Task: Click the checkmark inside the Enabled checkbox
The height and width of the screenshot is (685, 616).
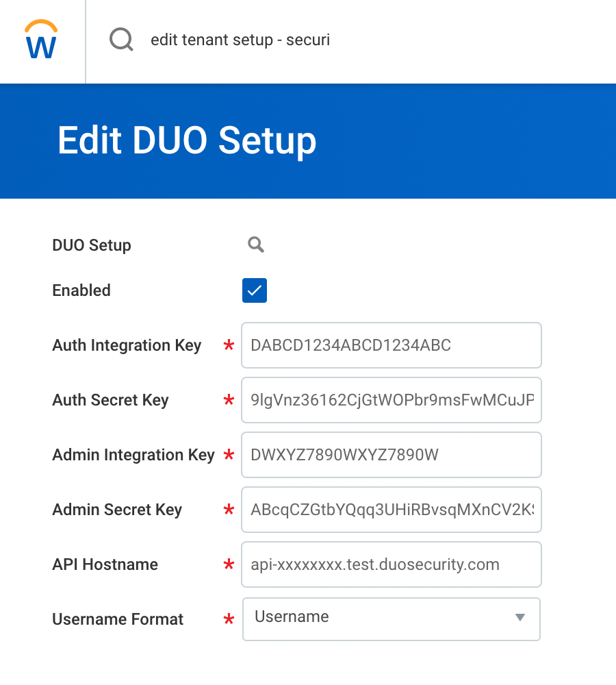Action: (254, 290)
